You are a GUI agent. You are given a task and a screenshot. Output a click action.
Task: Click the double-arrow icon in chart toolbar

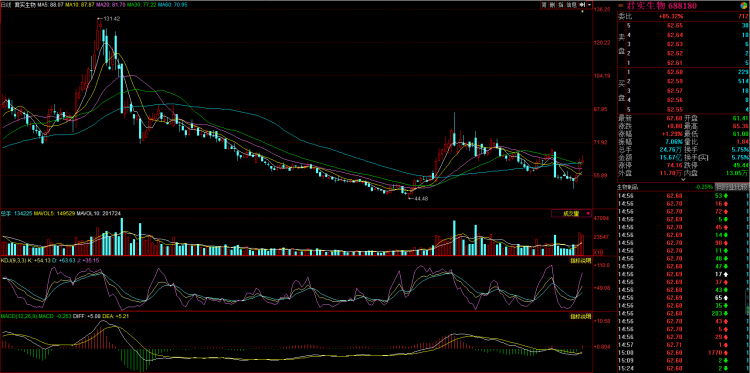[582, 5]
